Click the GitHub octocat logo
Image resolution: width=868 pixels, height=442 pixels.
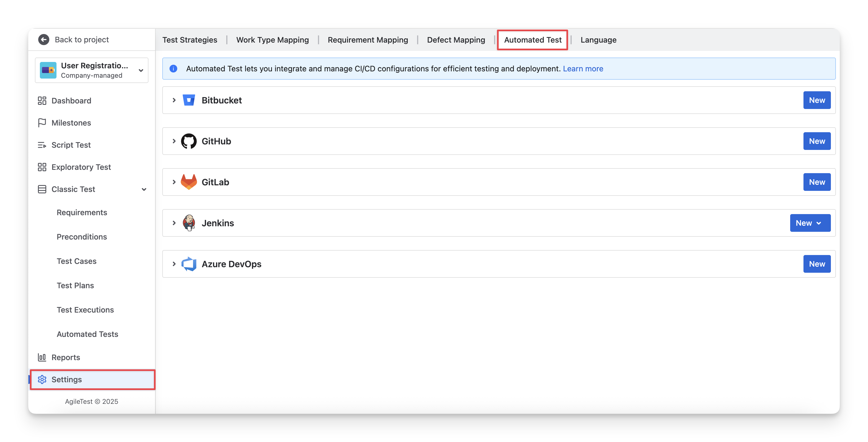189,141
